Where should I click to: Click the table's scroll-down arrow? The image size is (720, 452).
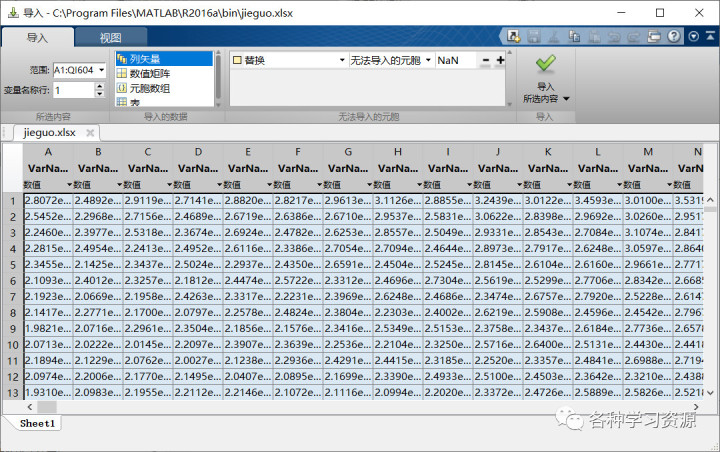click(710, 393)
